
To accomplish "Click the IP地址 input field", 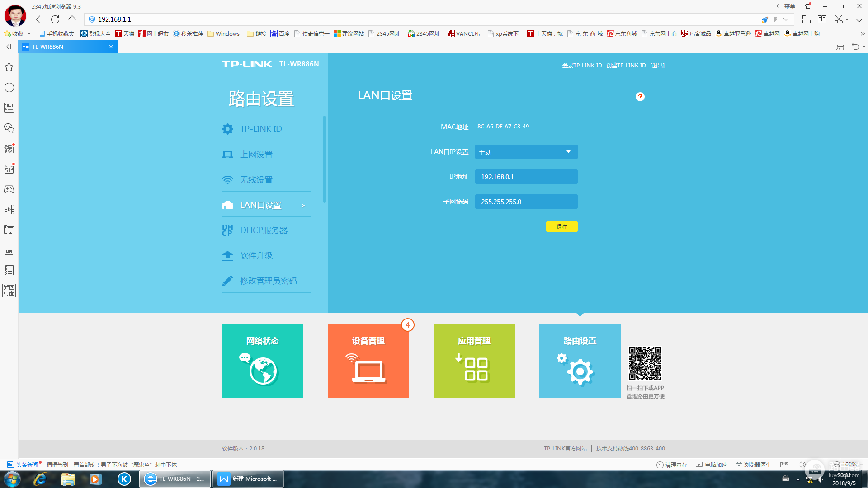I will [x=526, y=177].
